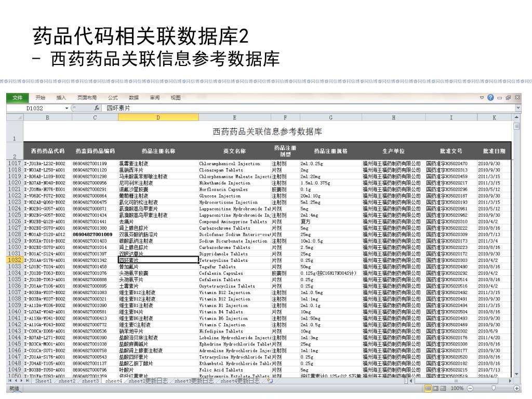Image resolution: width=532 pixels, height=399 pixels.
Task: Select cell containing Tetracycline Tablets
Action: pos(234,260)
